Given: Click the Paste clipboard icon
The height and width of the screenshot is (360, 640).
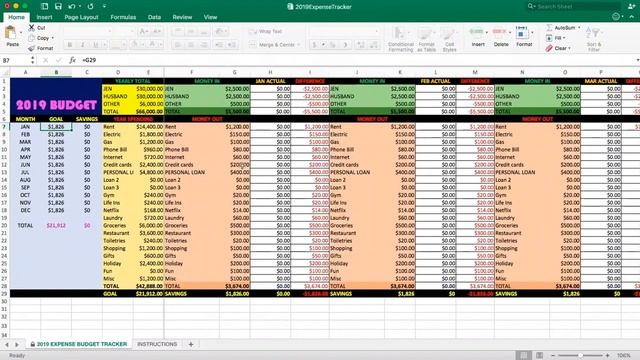Looking at the screenshot, I should pos(11,33).
